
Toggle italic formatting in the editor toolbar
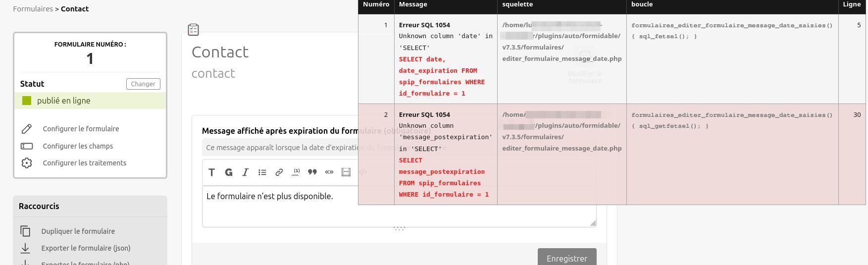point(246,172)
